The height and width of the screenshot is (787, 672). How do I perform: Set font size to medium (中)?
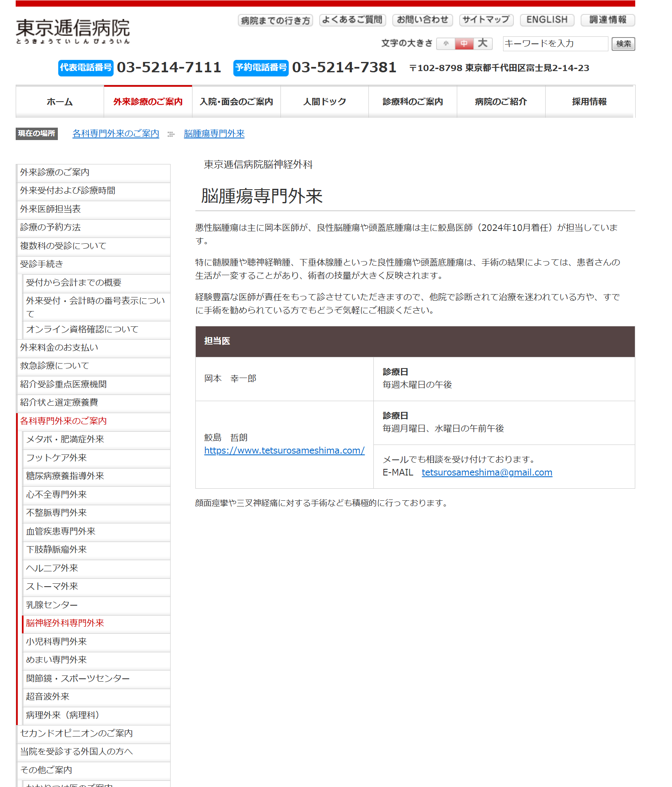pyautogui.click(x=464, y=43)
